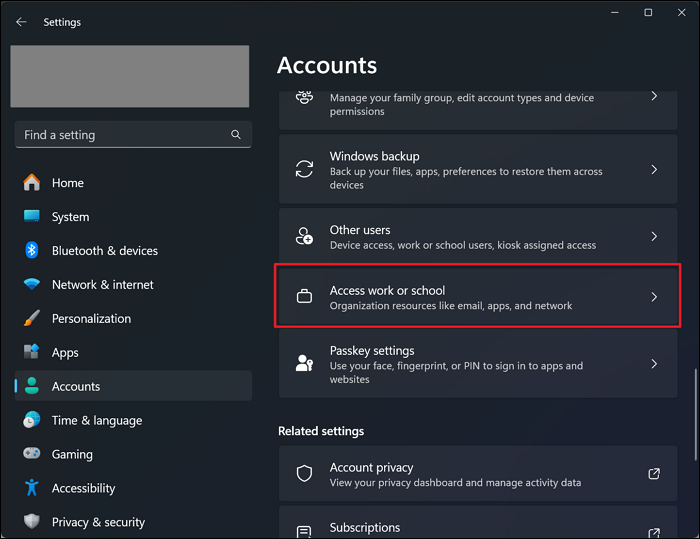The height and width of the screenshot is (539, 700).
Task: Click the Privacy & security shield icon
Action: pos(32,522)
